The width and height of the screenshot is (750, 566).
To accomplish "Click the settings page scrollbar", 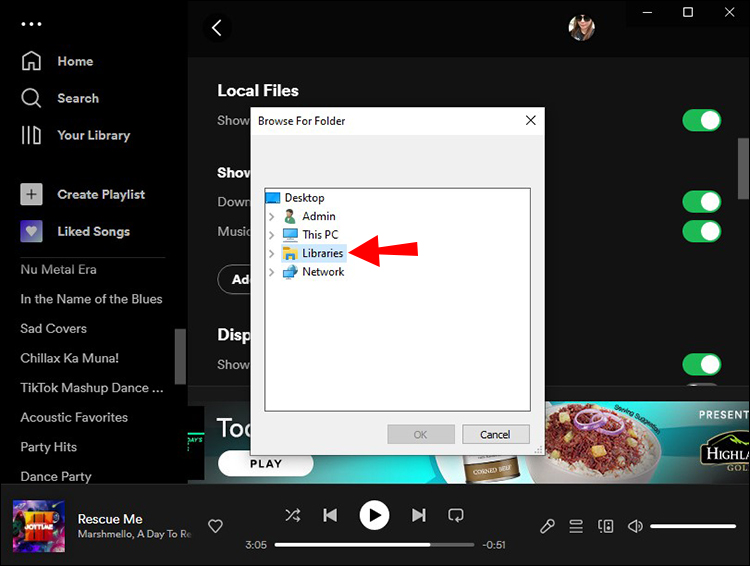I will pyautogui.click(x=743, y=168).
